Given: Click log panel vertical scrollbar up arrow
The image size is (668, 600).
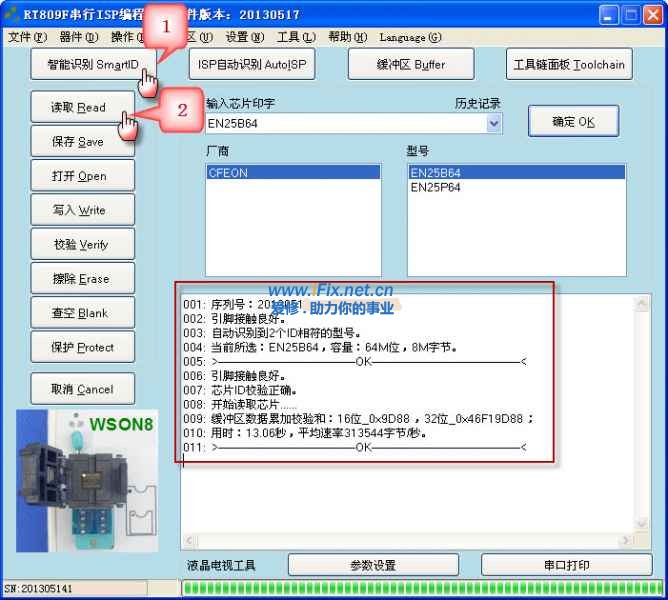Looking at the screenshot, I should 642,303.
